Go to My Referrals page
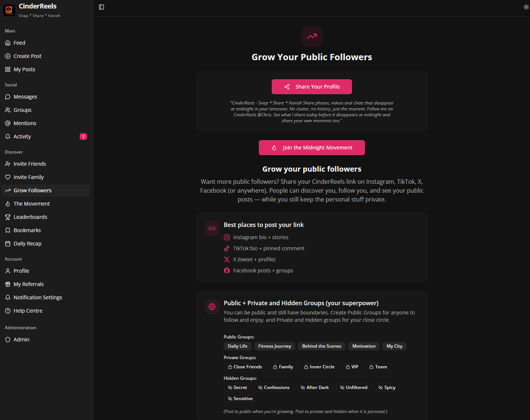The image size is (530, 420). tap(46, 284)
